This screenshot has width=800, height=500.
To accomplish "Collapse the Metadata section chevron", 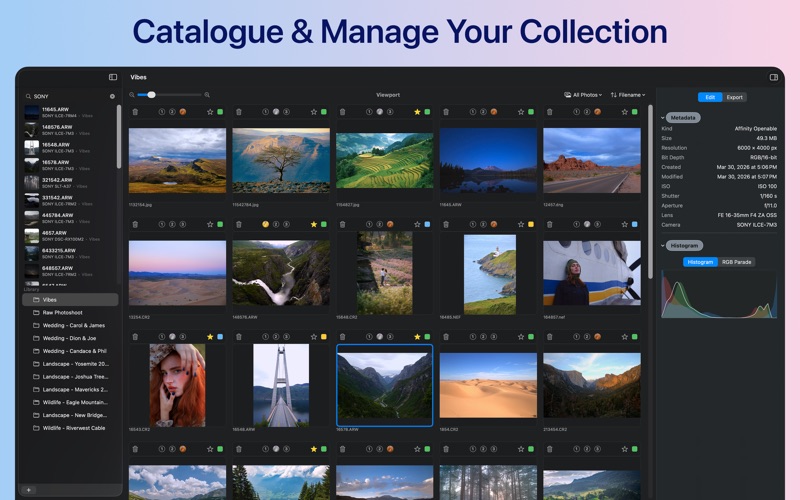I will 663,118.
